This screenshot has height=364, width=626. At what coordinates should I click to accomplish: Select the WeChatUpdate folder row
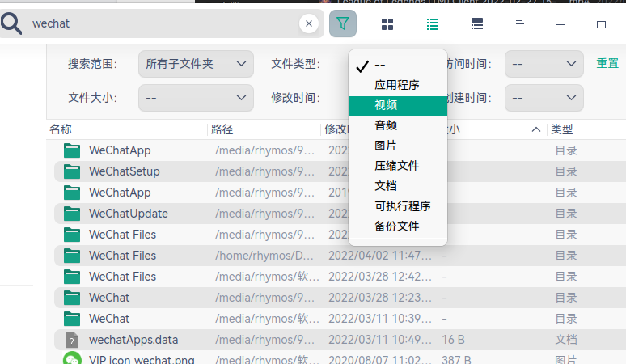pos(340,214)
